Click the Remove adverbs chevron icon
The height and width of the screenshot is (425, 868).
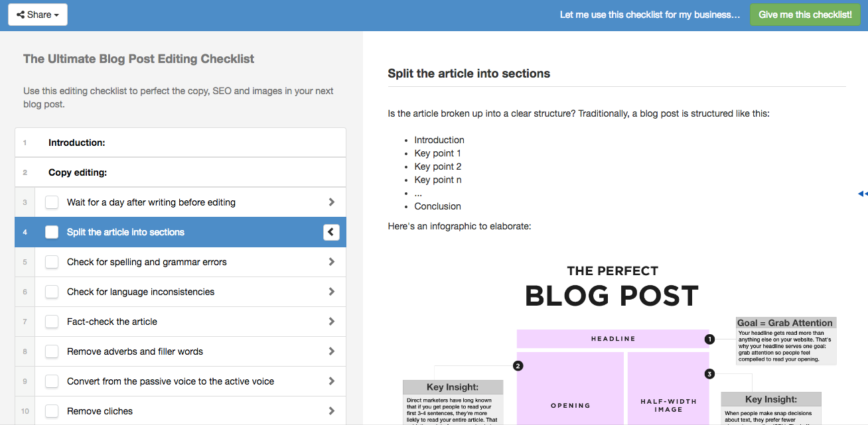pos(332,351)
